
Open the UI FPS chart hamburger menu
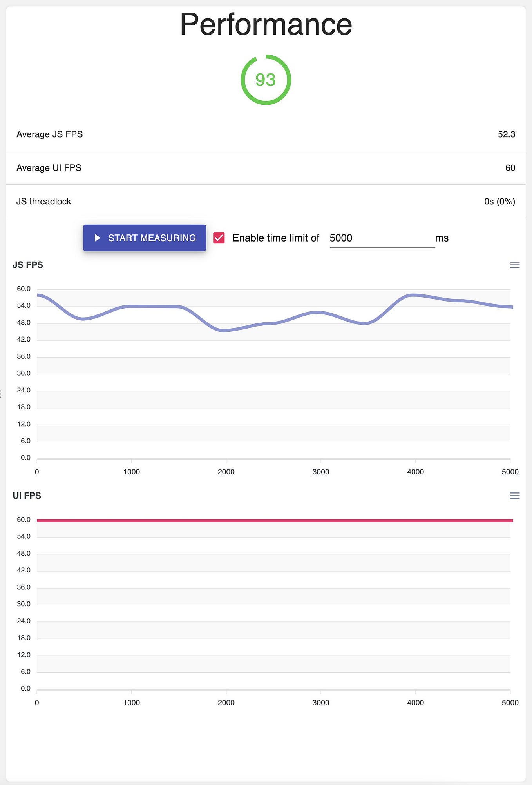pyautogui.click(x=514, y=496)
